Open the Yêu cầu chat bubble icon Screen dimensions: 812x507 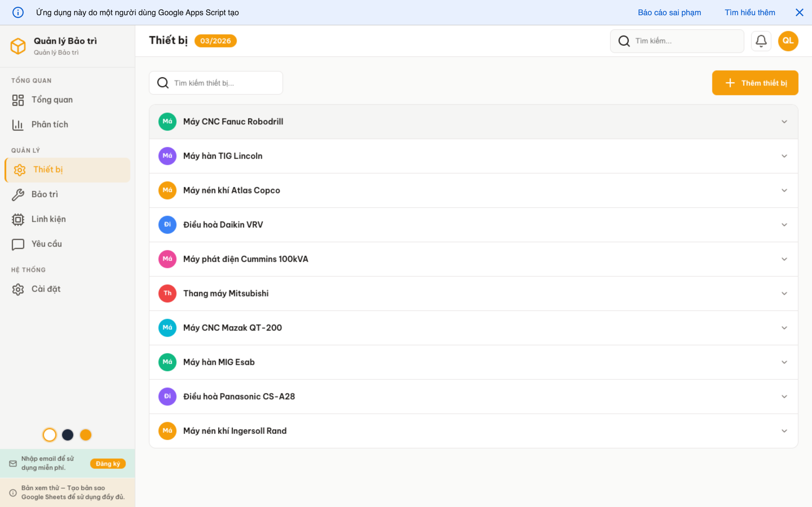point(18,244)
